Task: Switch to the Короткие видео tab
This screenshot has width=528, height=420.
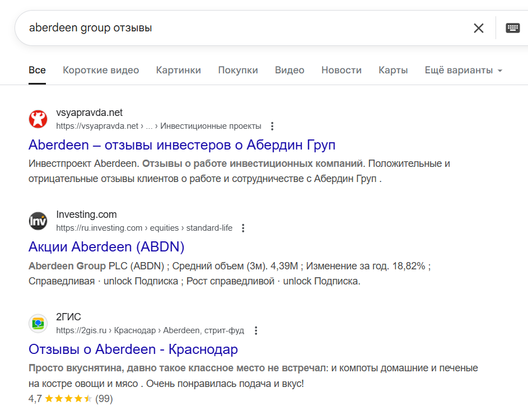Action: pyautogui.click(x=101, y=70)
